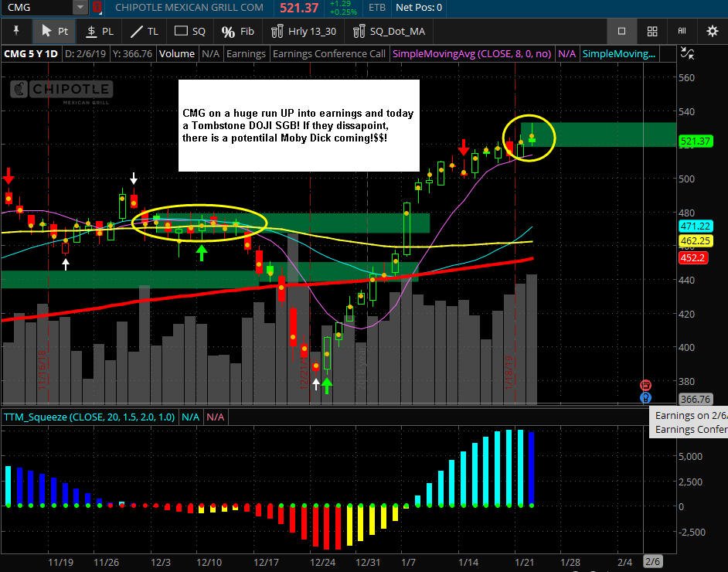The image size is (728, 572).
Task: Click the Y: 366.76 readout in chart header
Action: [x=133, y=54]
